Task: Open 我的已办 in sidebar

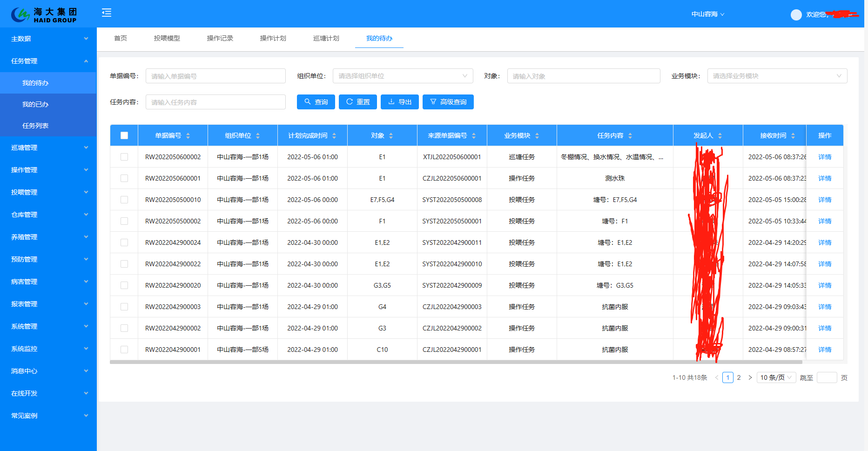Action: (x=48, y=104)
